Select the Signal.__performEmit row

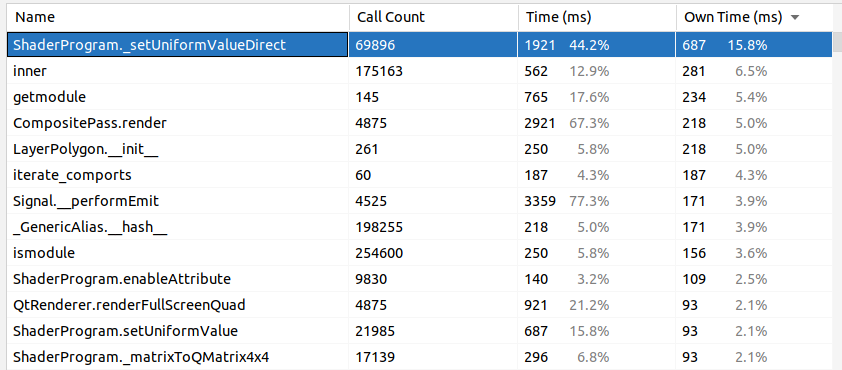419,201
